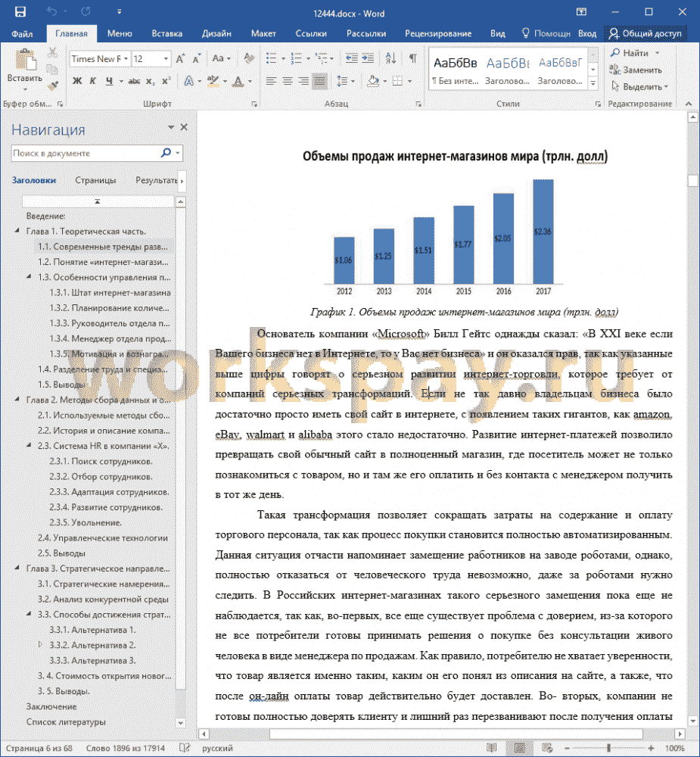The image size is (700, 757).
Task: Click the Страница 6 из 68 status indicator
Action: tap(39, 748)
